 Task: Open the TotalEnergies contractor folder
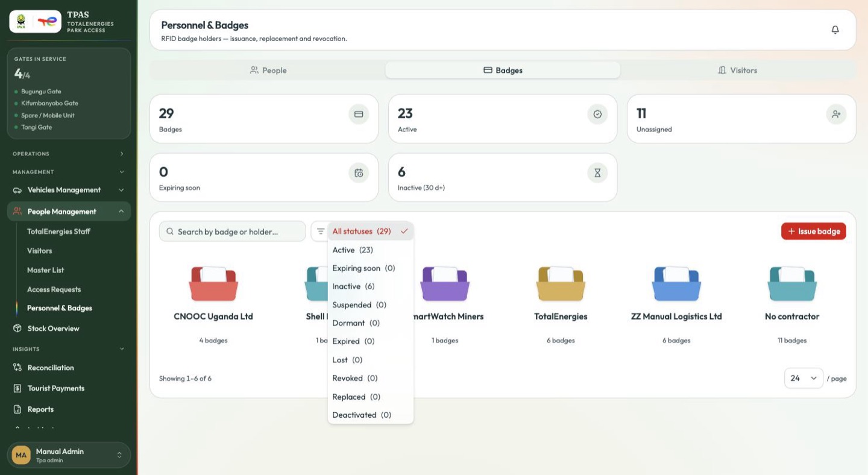pos(561,306)
